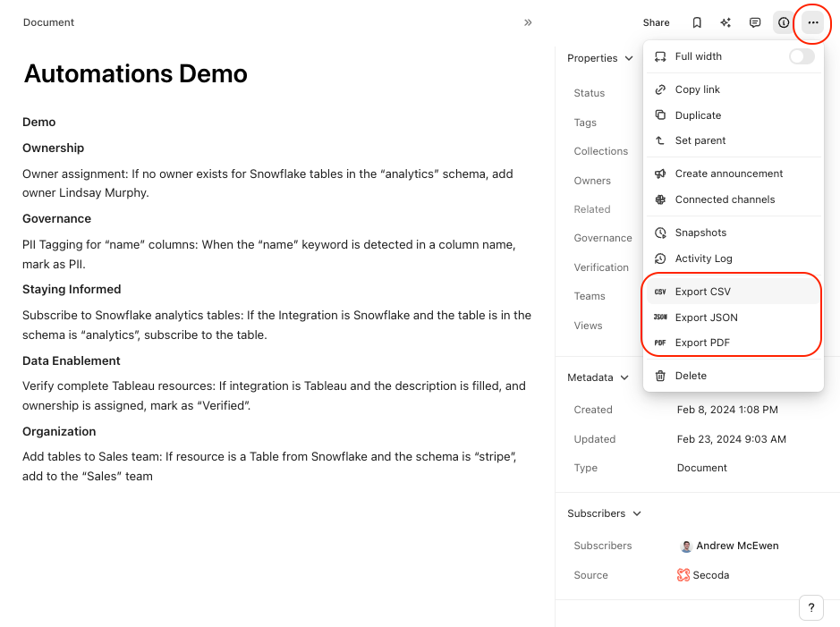The width and height of the screenshot is (840, 627).
Task: Click Export CSV in the menu
Action: point(702,292)
